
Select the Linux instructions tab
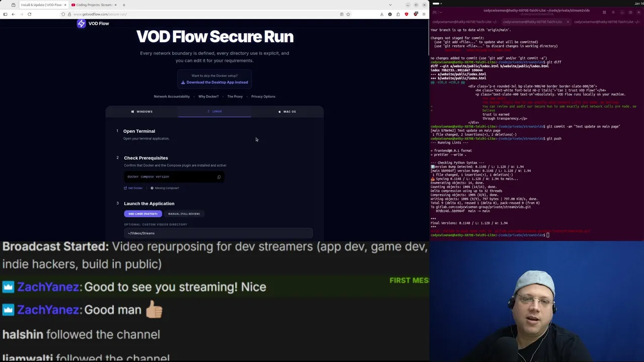[x=214, y=112]
